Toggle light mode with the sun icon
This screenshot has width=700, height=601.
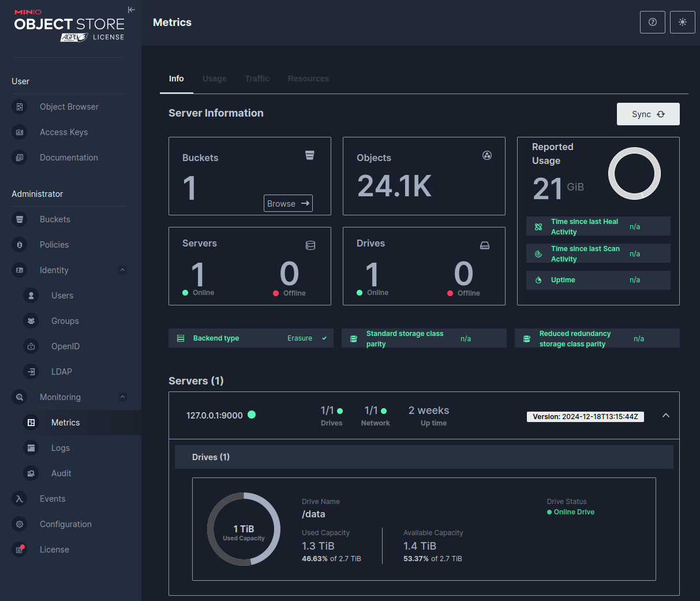[683, 22]
